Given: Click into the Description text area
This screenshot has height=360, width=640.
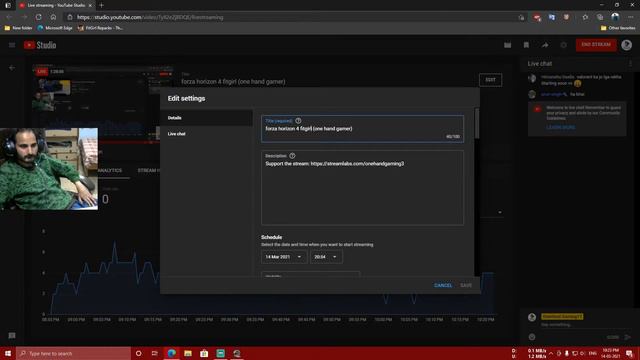Looking at the screenshot, I should pos(362,188).
